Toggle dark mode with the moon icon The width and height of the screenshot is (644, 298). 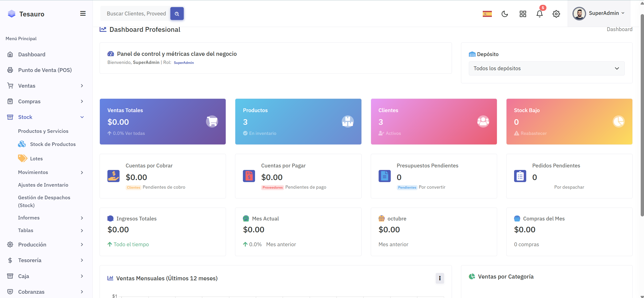505,14
